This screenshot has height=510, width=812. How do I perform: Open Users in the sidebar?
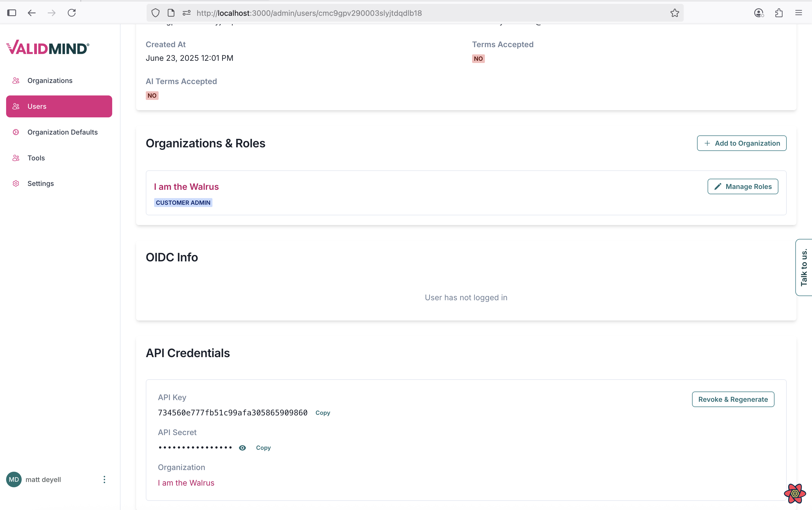pos(59,107)
